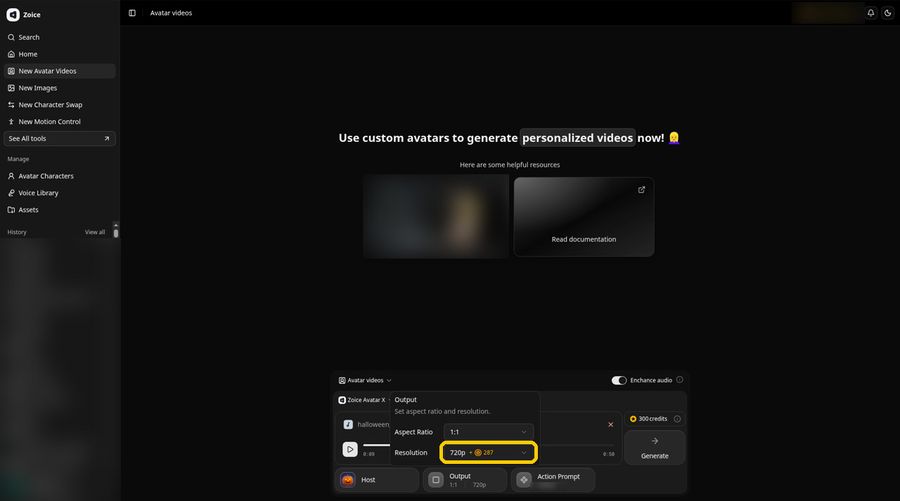Click the halloween audio file music icon
Screen dimensions: 900x501
coord(348,425)
